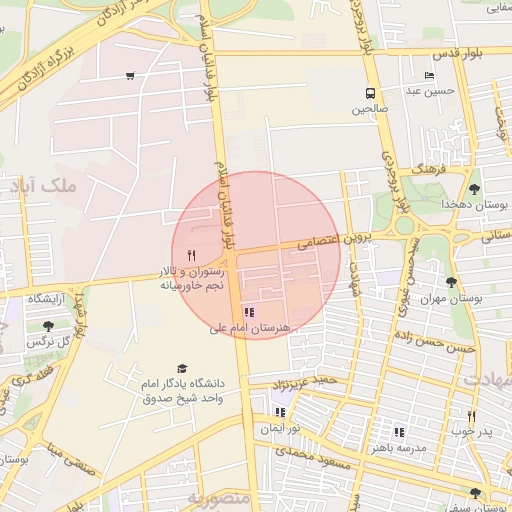This screenshot has width=512, height=512.
Task: Click the دانشگاه یادگار امام label
Action: [183, 384]
